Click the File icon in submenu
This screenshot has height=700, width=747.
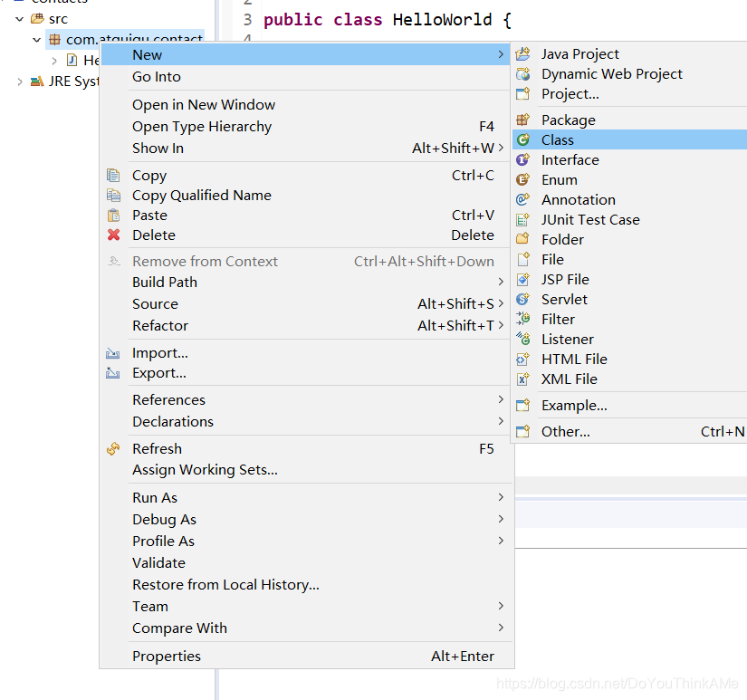tap(523, 259)
